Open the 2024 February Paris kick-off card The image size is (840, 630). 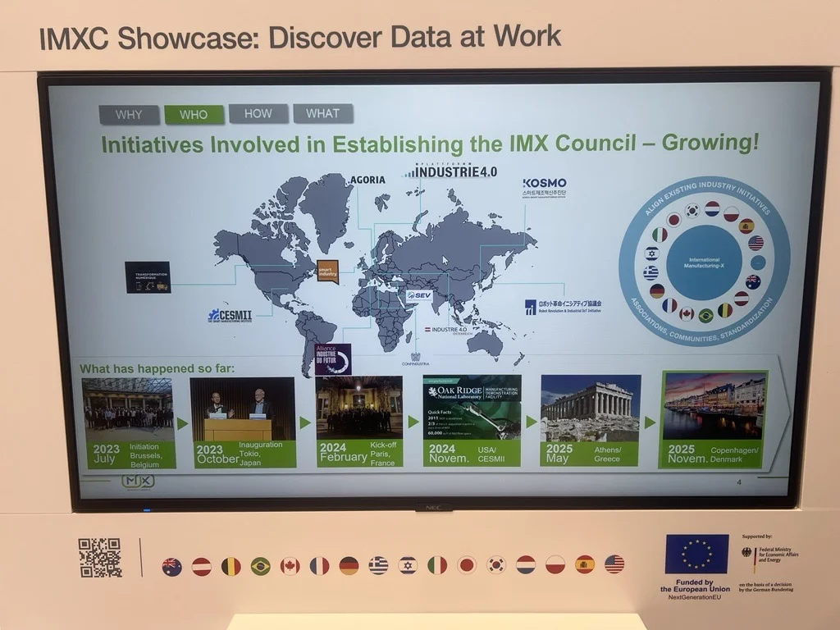coord(358,421)
